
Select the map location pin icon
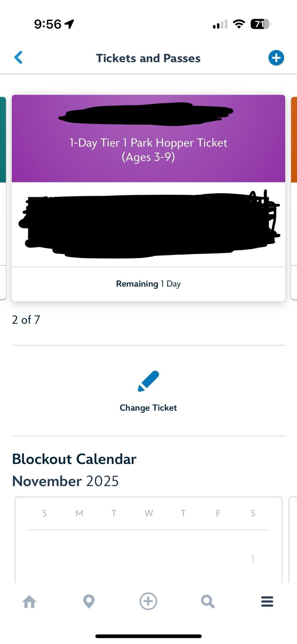tap(89, 601)
